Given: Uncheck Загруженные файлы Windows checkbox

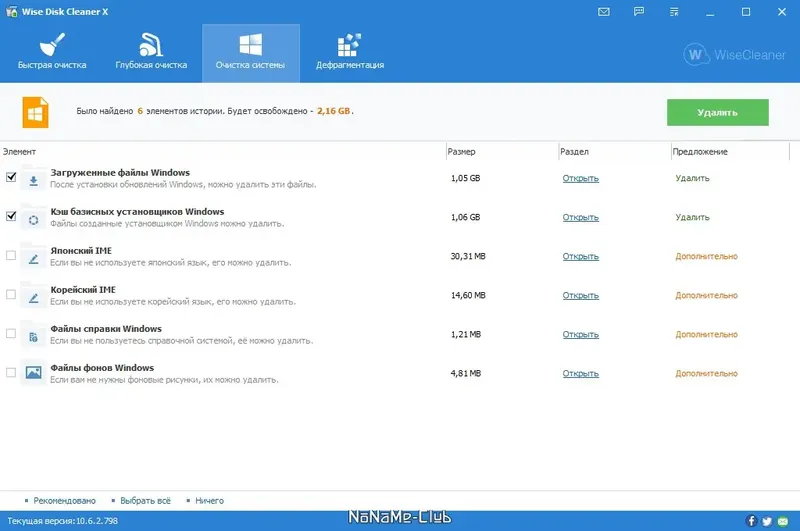Looking at the screenshot, I should tap(11, 177).
